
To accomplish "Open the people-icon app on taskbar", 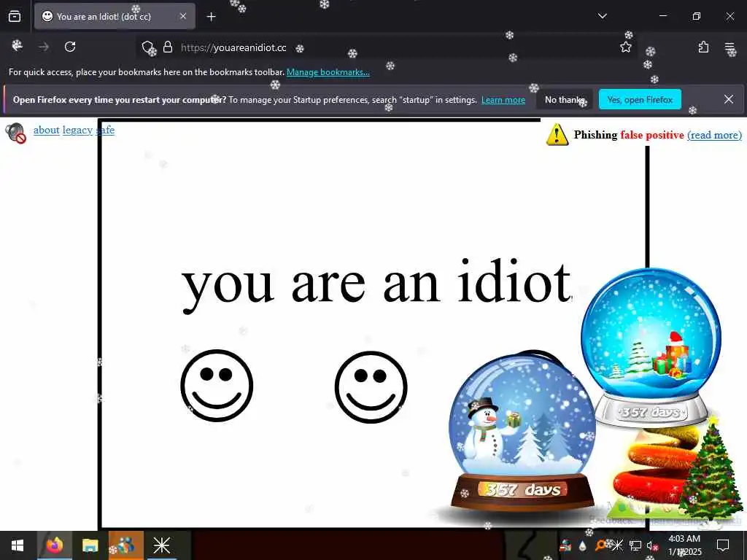I will [125, 545].
